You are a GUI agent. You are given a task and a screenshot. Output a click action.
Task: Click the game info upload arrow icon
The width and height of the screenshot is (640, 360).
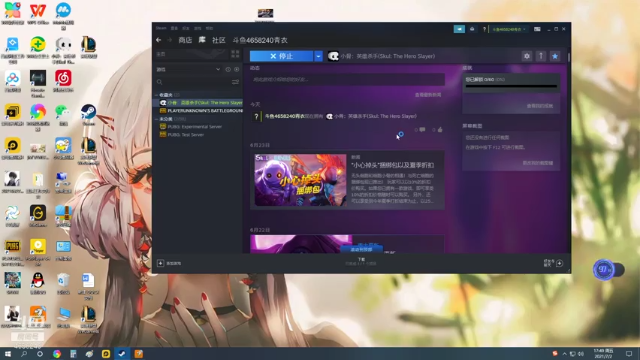tap(541, 56)
